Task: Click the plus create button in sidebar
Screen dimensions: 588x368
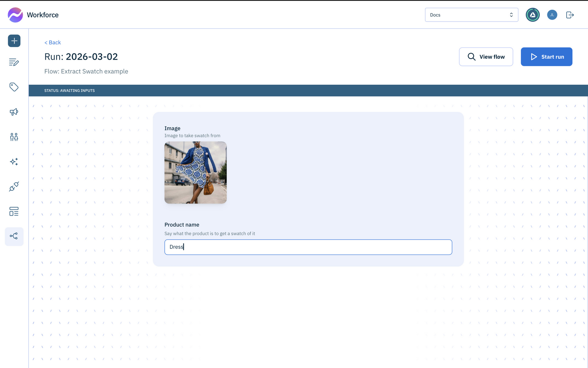Action: pyautogui.click(x=14, y=41)
